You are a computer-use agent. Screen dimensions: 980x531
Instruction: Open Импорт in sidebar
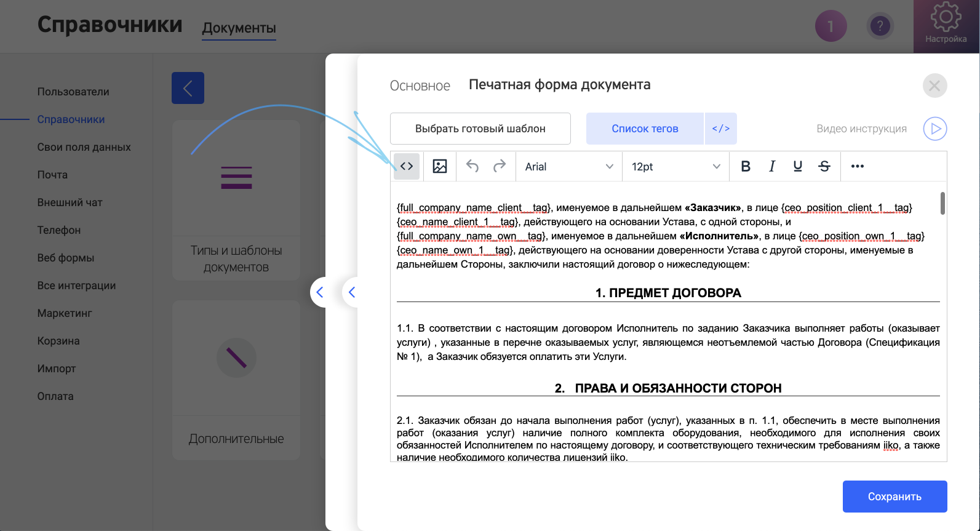[x=57, y=369]
